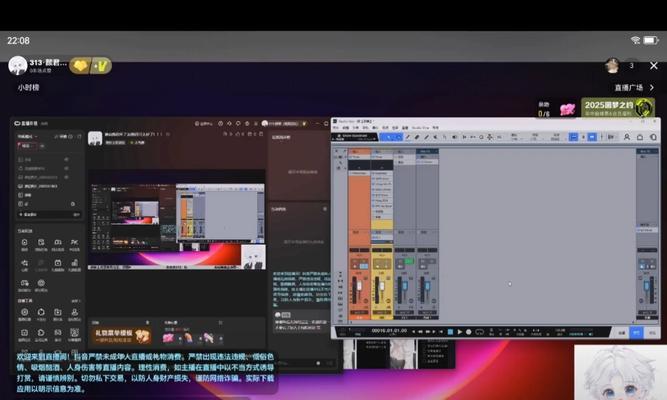Viewport: 667px width, 400px height.
Task: Open the 礼物票举模板 gift banner
Action: [x=121, y=336]
